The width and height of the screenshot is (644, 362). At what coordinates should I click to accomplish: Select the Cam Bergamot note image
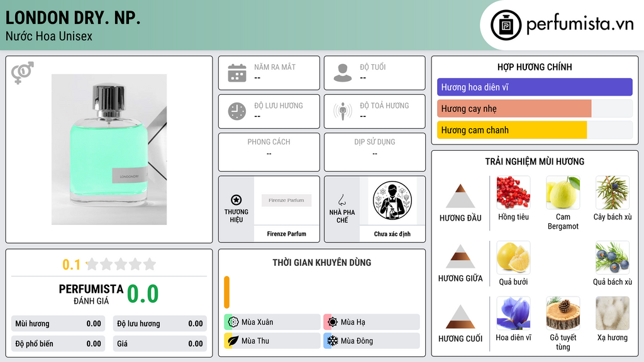[x=563, y=192]
